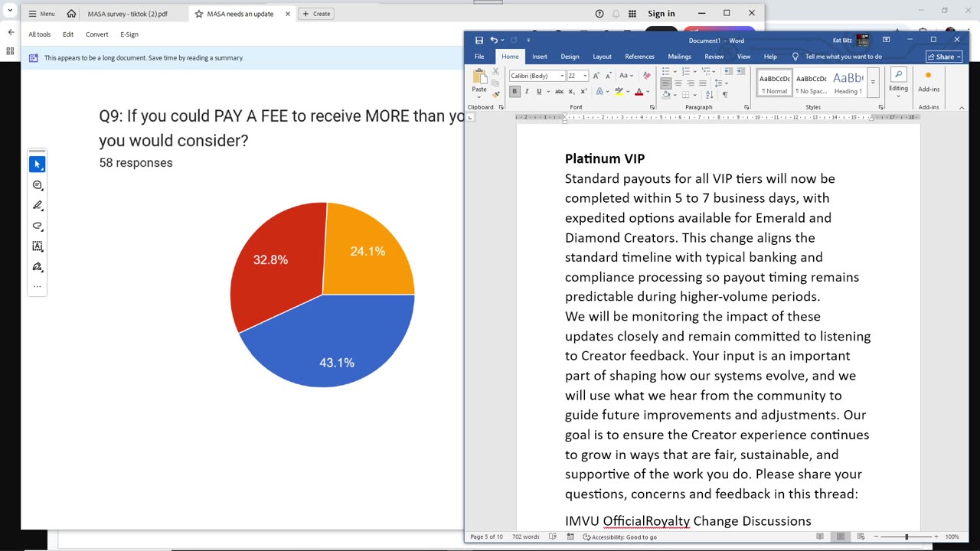Switch to Read Mode view in status bar

coord(821,536)
